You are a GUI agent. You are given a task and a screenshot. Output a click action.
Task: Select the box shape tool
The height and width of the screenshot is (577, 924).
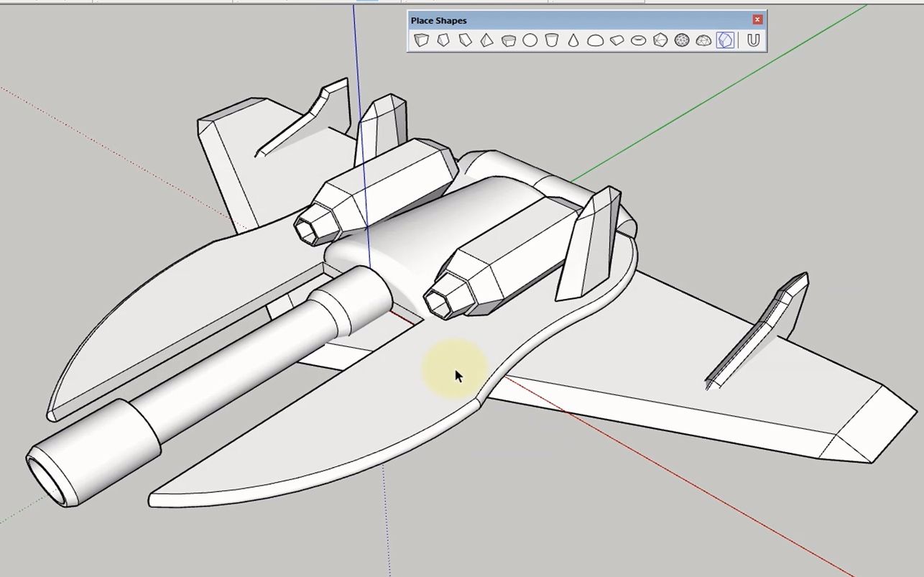click(x=422, y=40)
